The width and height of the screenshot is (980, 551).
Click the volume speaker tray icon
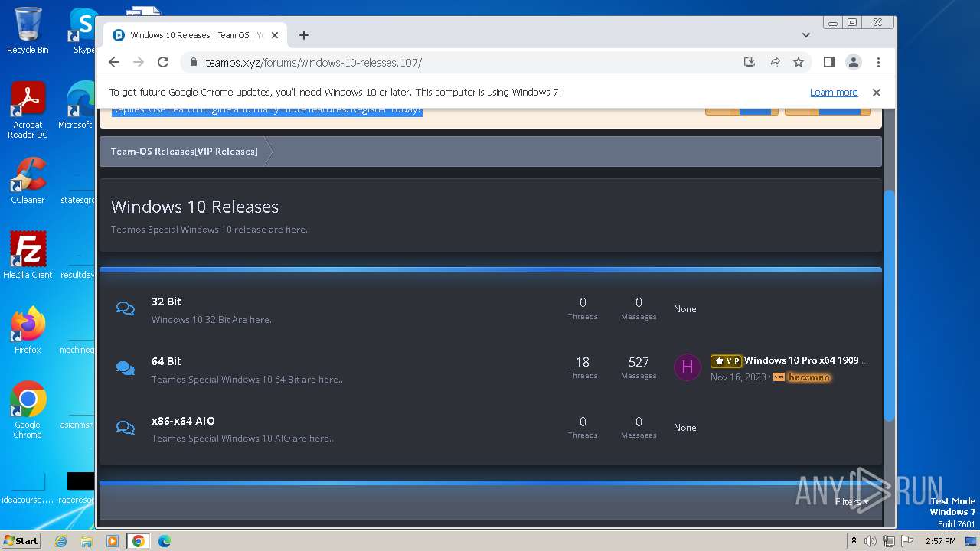(871, 541)
